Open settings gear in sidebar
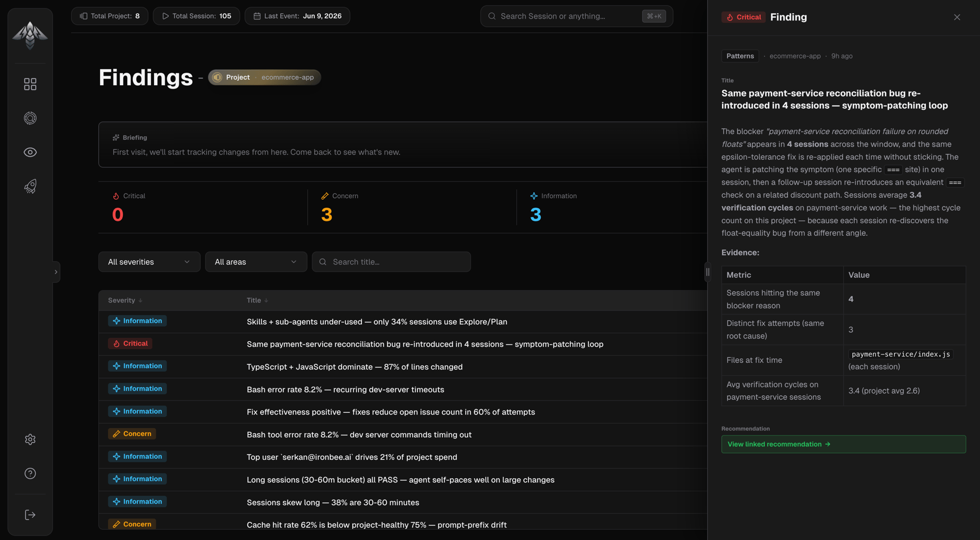980x540 pixels. [30, 439]
